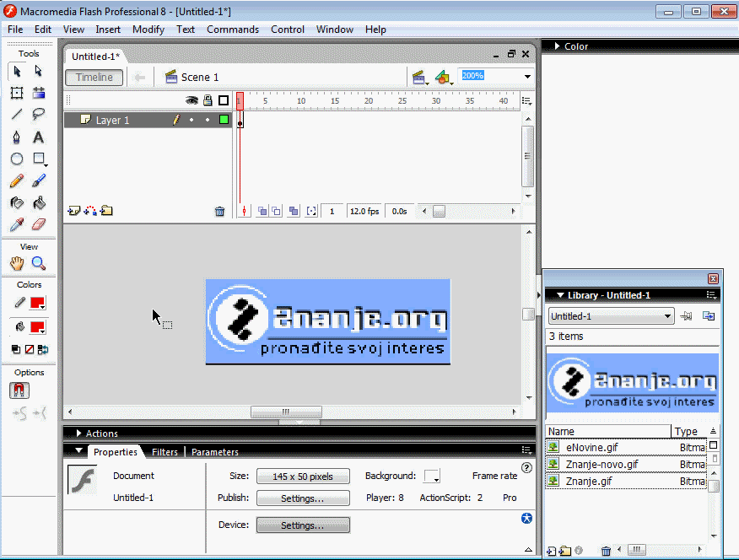
Task: Switch to the Parameters tab
Action: (x=215, y=452)
